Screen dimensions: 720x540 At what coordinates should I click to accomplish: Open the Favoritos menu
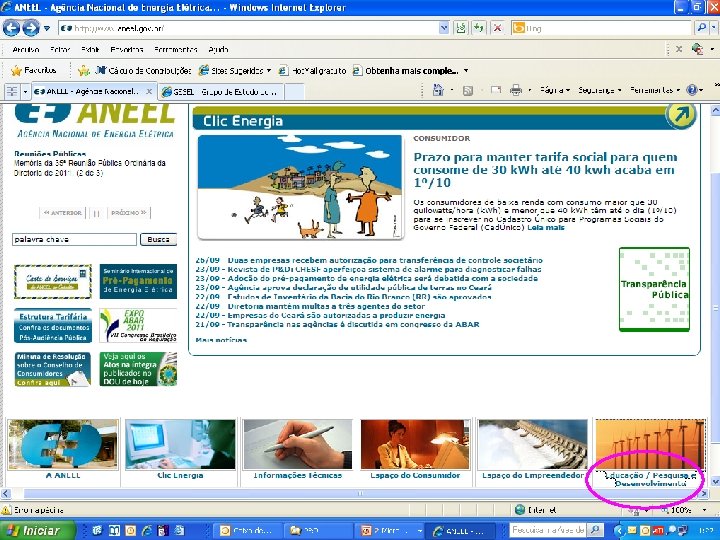click(127, 50)
